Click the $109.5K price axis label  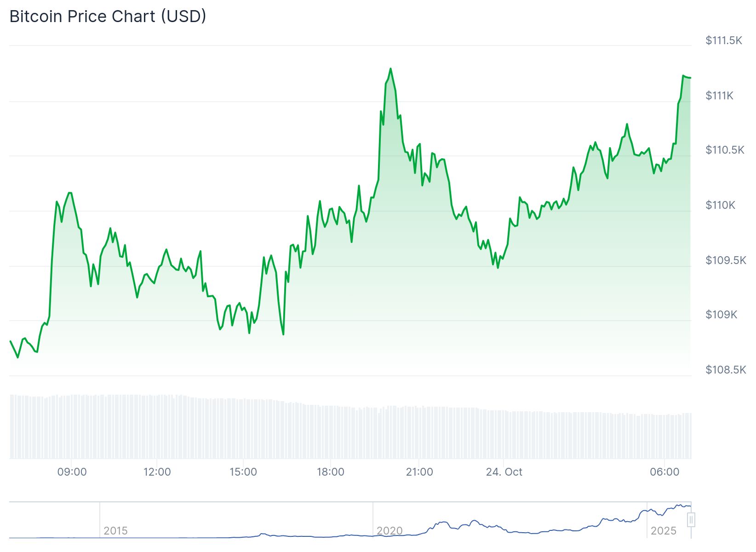click(x=726, y=260)
